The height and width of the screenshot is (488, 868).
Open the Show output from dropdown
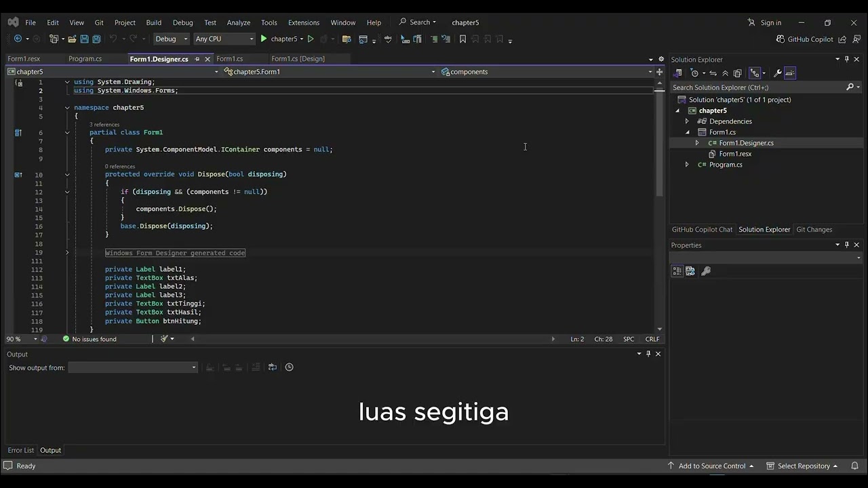(x=133, y=367)
